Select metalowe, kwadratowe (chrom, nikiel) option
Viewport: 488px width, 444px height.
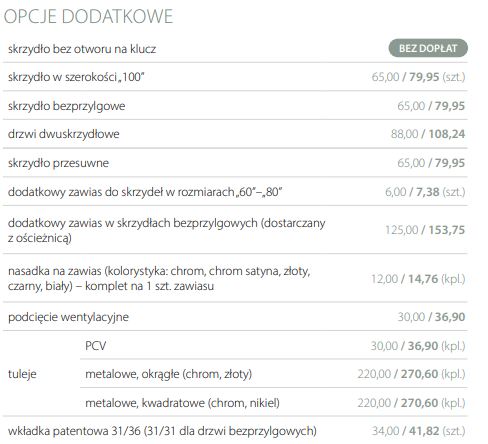pyautogui.click(x=182, y=403)
